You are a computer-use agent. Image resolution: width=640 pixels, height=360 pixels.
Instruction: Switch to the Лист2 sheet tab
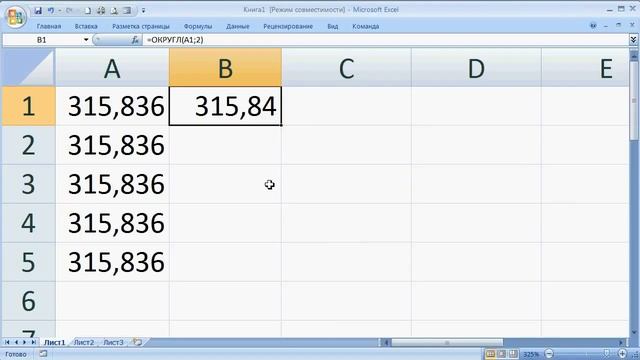pyautogui.click(x=84, y=342)
